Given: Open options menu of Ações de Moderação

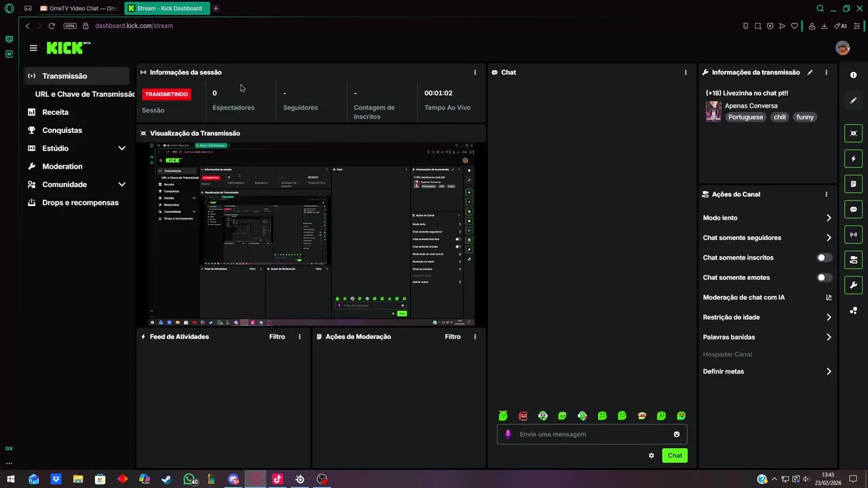Looking at the screenshot, I should pyautogui.click(x=475, y=337).
